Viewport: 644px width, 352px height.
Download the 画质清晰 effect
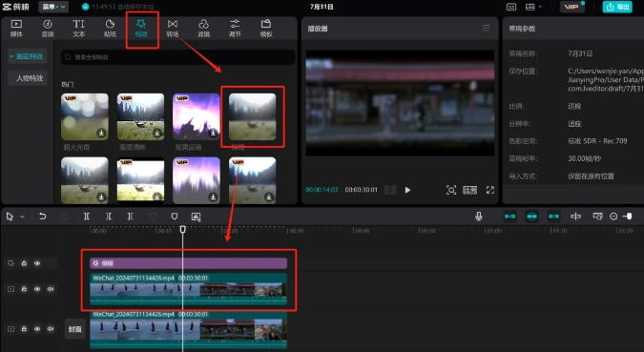click(157, 134)
